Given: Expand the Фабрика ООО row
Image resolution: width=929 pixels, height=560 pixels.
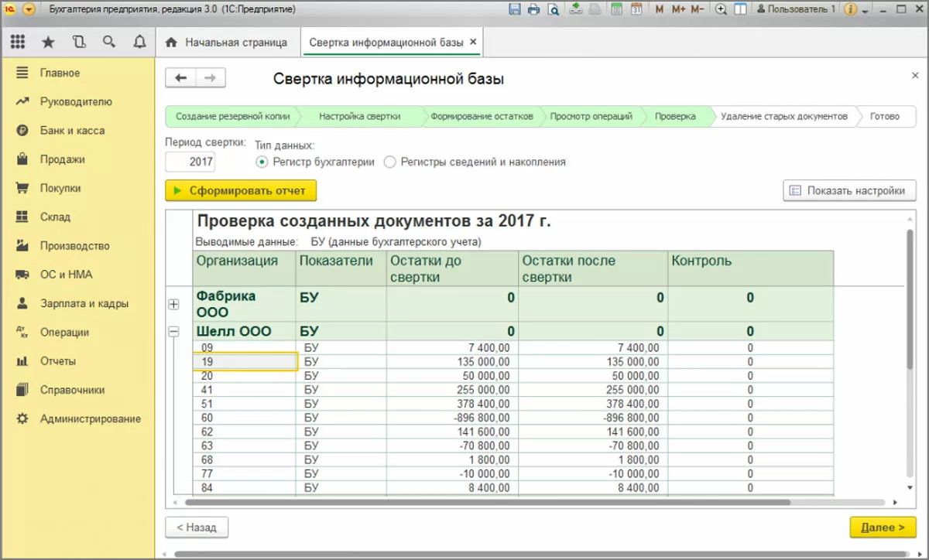Looking at the screenshot, I should coord(173,305).
